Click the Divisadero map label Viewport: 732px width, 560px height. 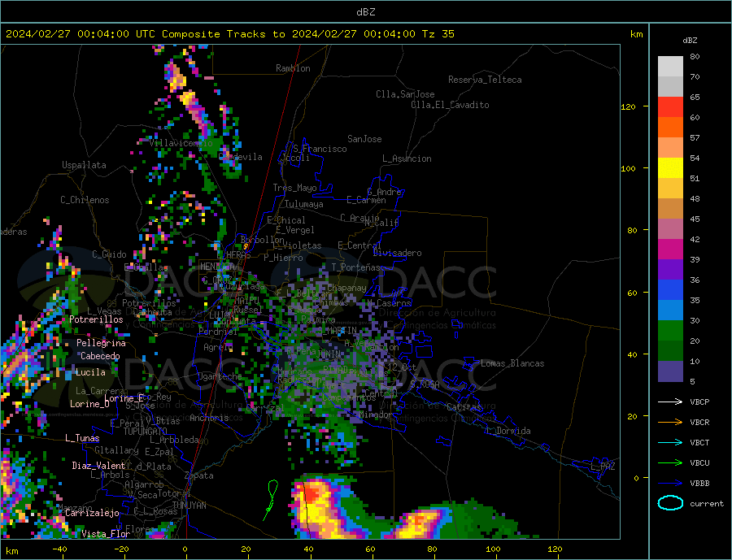[397, 253]
